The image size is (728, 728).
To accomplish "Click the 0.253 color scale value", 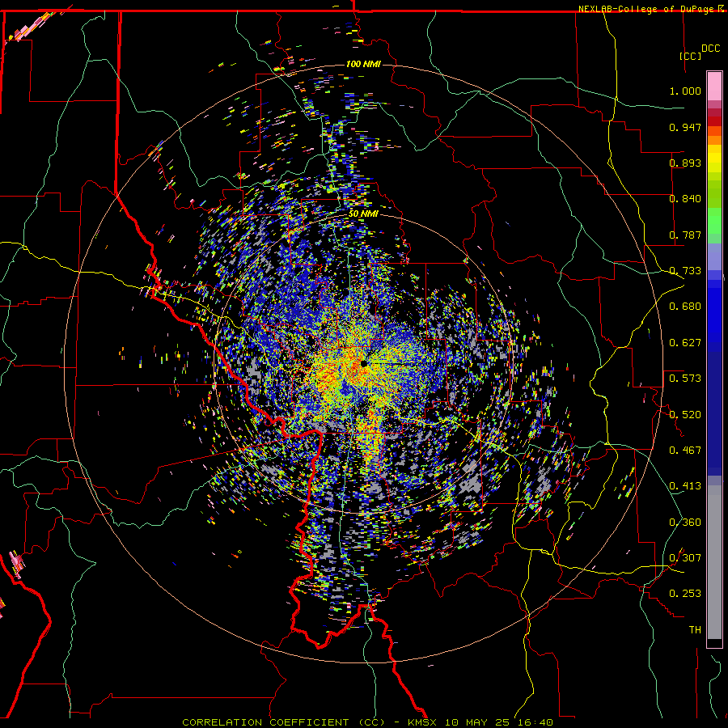I will coord(685,594).
